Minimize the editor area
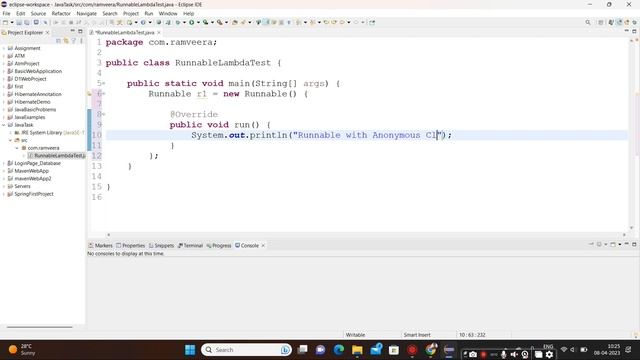The height and width of the screenshot is (360, 640). click(x=627, y=31)
